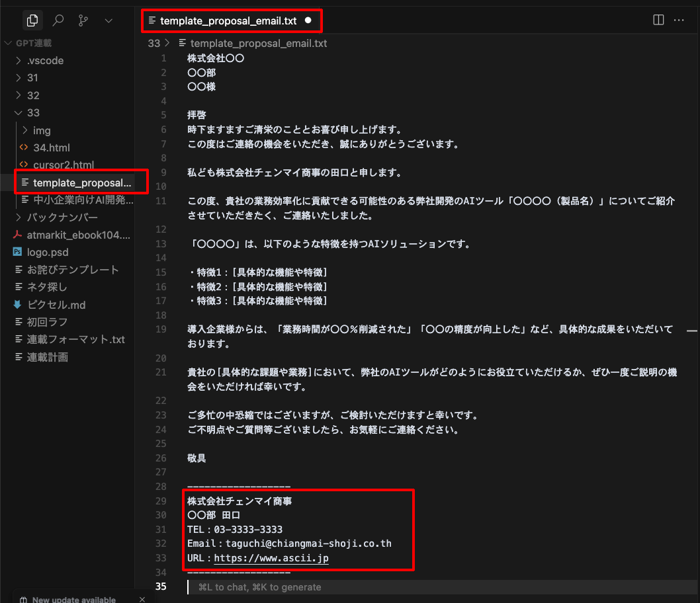Screen dimensions: 700x603
Task: Click the New update available notice
Action: click(x=74, y=600)
